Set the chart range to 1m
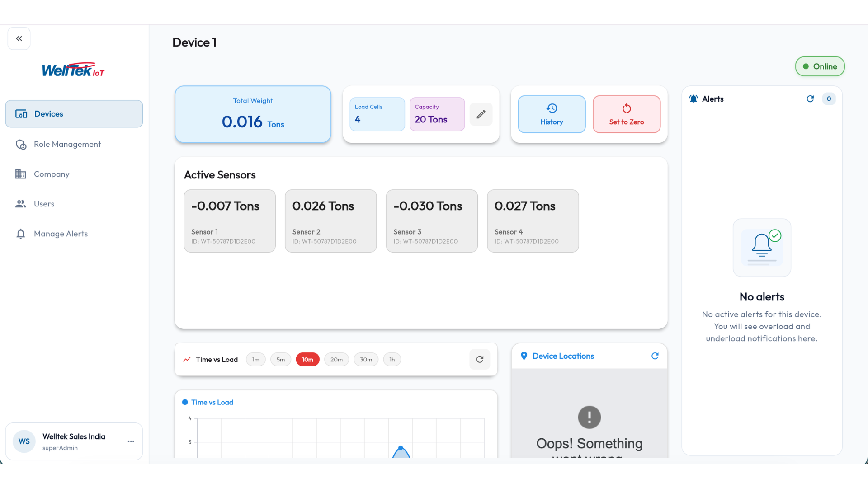This screenshot has height=488, width=868. coord(256,360)
